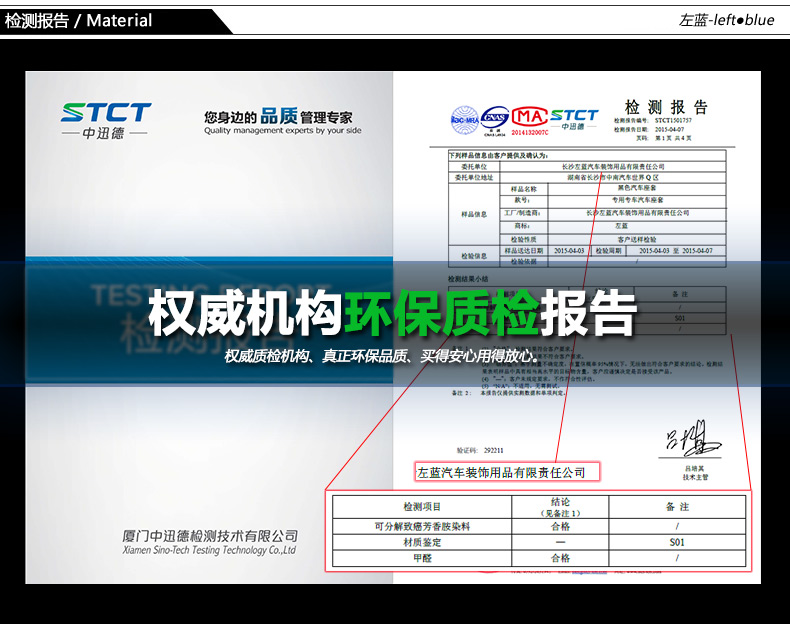Click the trademark value '左蓝'

coord(621,226)
